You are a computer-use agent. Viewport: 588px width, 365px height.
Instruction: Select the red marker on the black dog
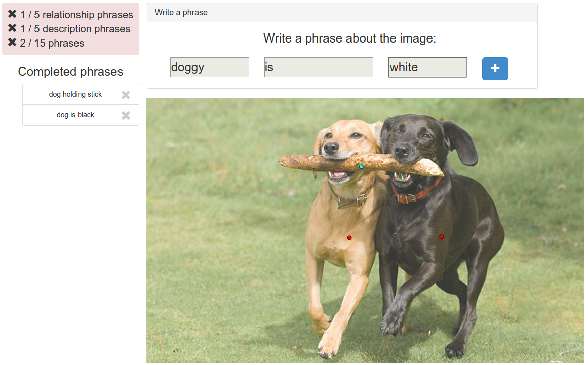[x=442, y=237]
